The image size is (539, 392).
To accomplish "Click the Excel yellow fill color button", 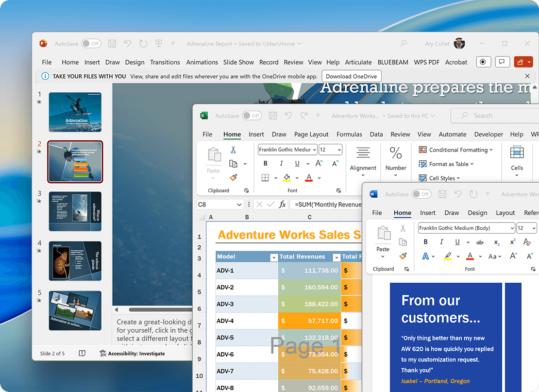I will pyautogui.click(x=286, y=178).
